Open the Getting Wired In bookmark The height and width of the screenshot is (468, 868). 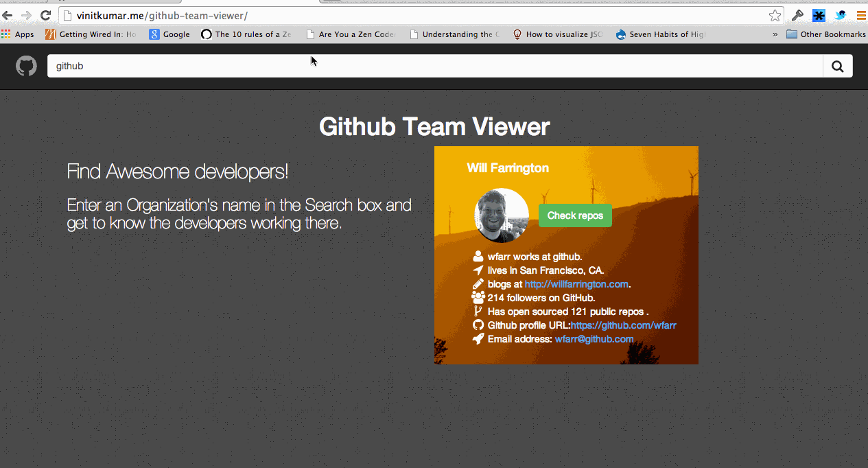[91, 34]
